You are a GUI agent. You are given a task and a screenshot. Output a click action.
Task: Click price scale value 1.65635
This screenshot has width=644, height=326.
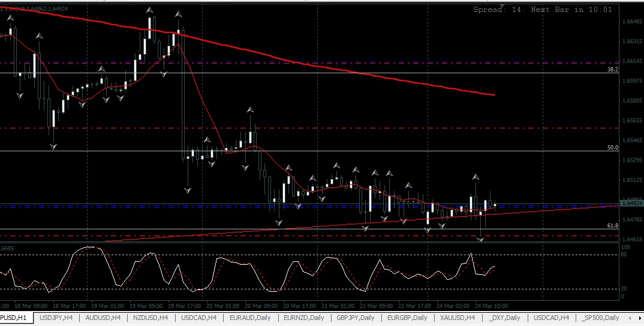633,121
